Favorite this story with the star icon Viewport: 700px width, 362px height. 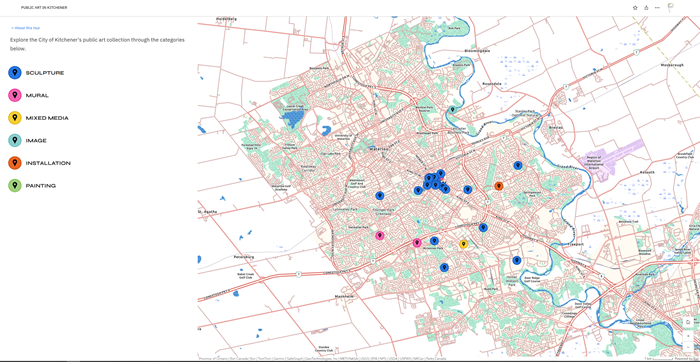pos(635,8)
